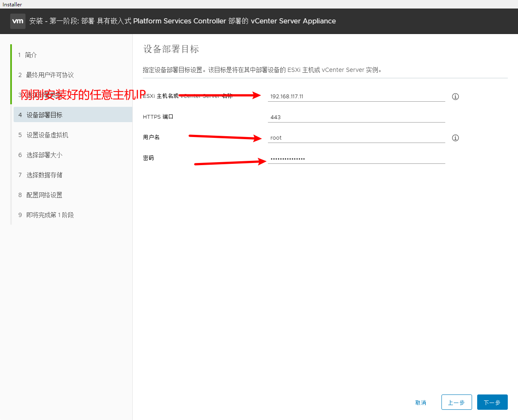
Task: Click the 用户名 field containing root
Action: [x=356, y=137]
